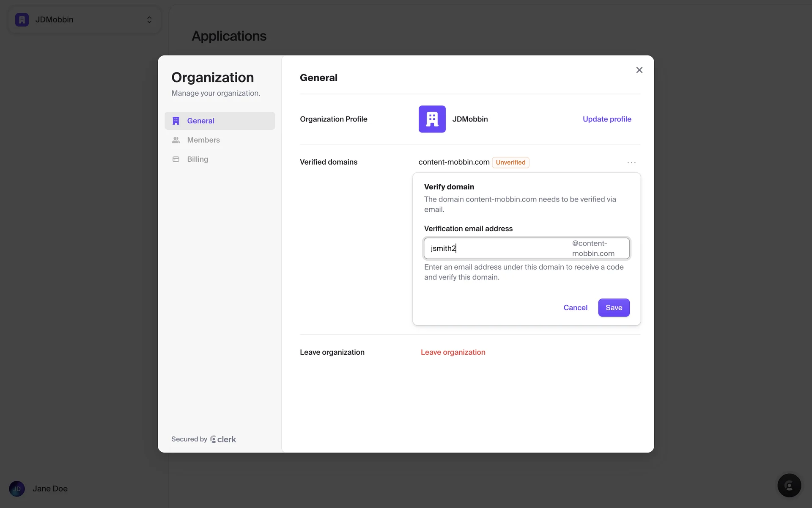812x508 pixels.
Task: Close the Organization dialog with the X
Action: click(x=639, y=70)
